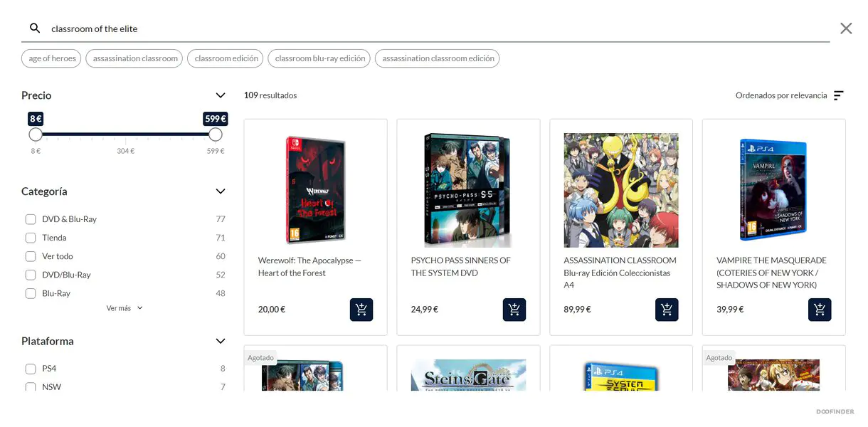Open the Psycho-Pass SS cover image
The height and width of the screenshot is (427, 868).
click(x=468, y=190)
